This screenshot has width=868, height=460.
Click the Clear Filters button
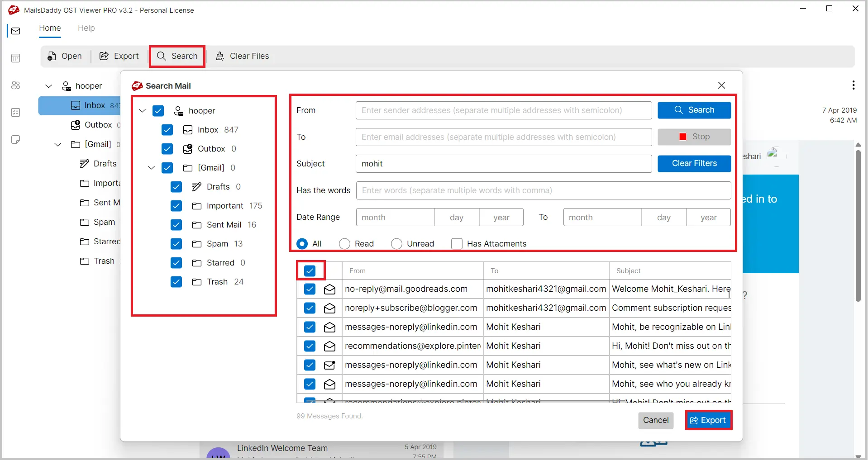694,163
